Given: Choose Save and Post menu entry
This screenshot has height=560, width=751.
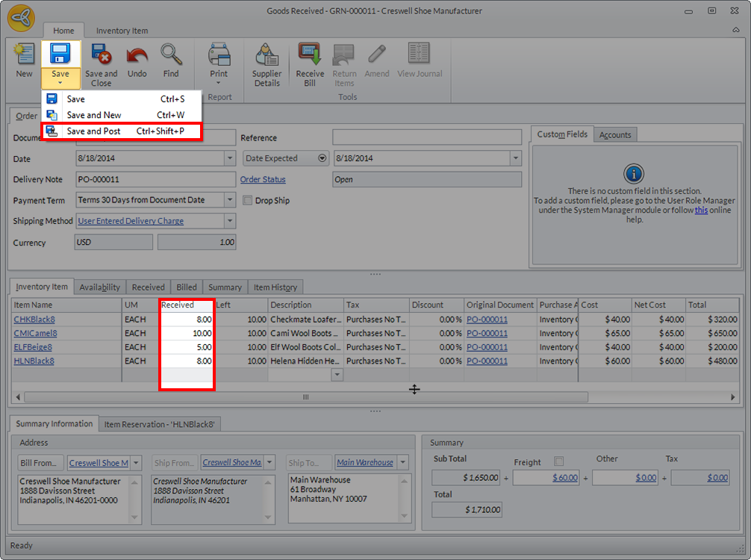Looking at the screenshot, I should click(93, 131).
